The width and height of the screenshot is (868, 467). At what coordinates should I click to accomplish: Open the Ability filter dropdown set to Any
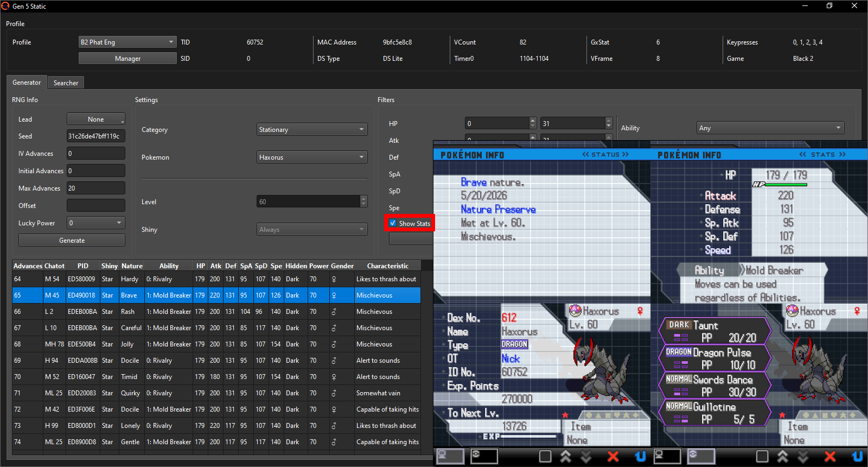[x=770, y=128]
